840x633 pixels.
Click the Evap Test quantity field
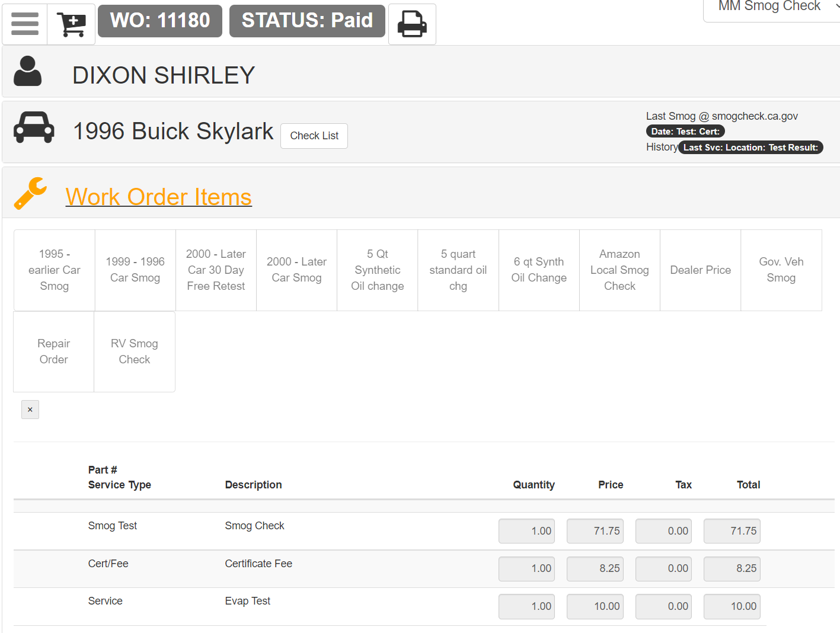tap(526, 606)
